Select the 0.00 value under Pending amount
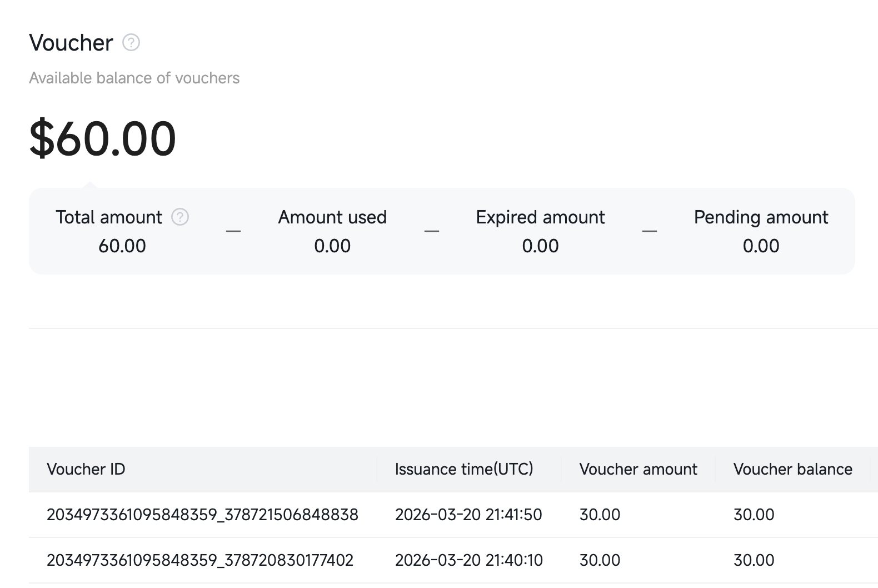The image size is (878, 588). 761,246
